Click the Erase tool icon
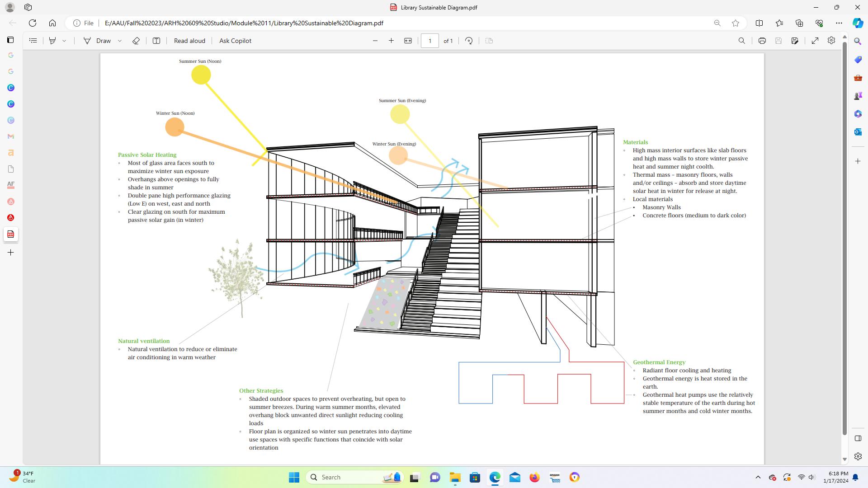The image size is (868, 488). pyautogui.click(x=136, y=41)
